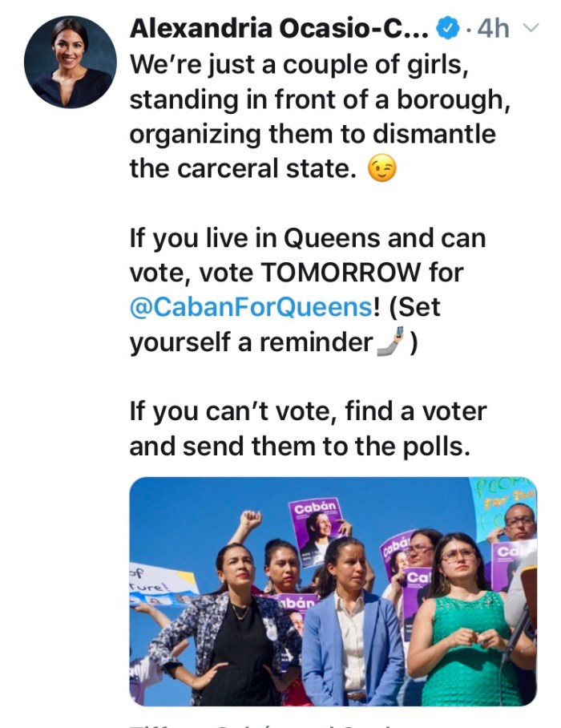Open the tweet author's profile avatar
561x728 pixels.
(x=70, y=63)
